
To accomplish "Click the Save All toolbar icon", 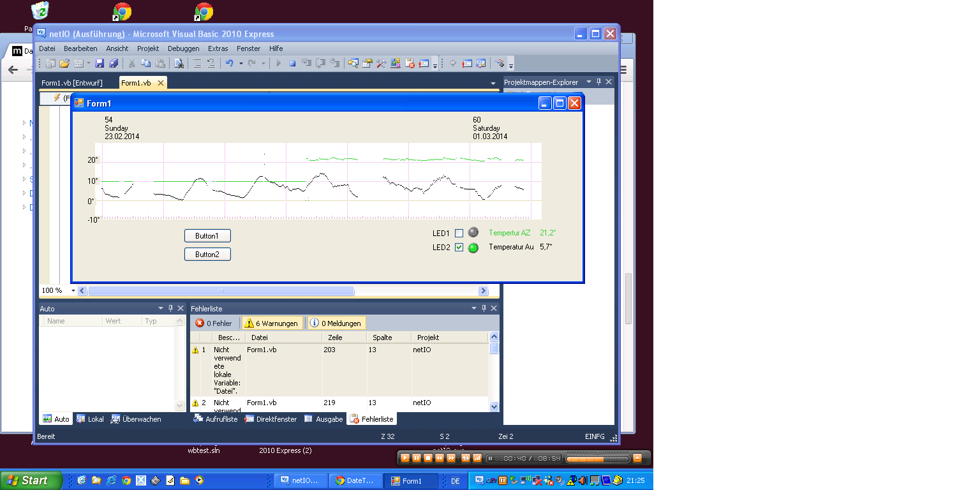I will tap(113, 63).
